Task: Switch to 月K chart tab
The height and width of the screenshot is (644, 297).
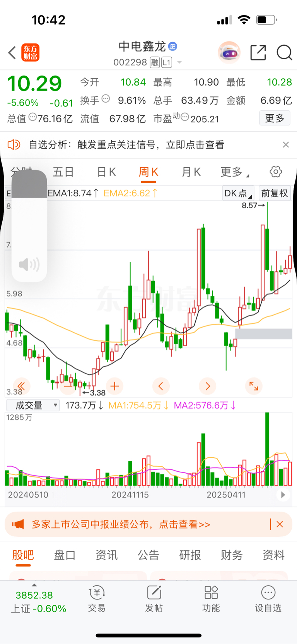Action: (191, 172)
